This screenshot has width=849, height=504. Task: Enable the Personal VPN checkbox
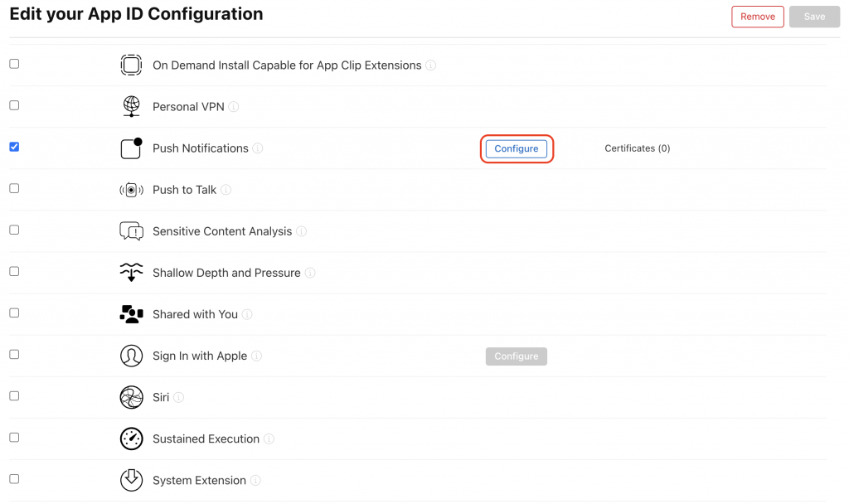coord(14,105)
